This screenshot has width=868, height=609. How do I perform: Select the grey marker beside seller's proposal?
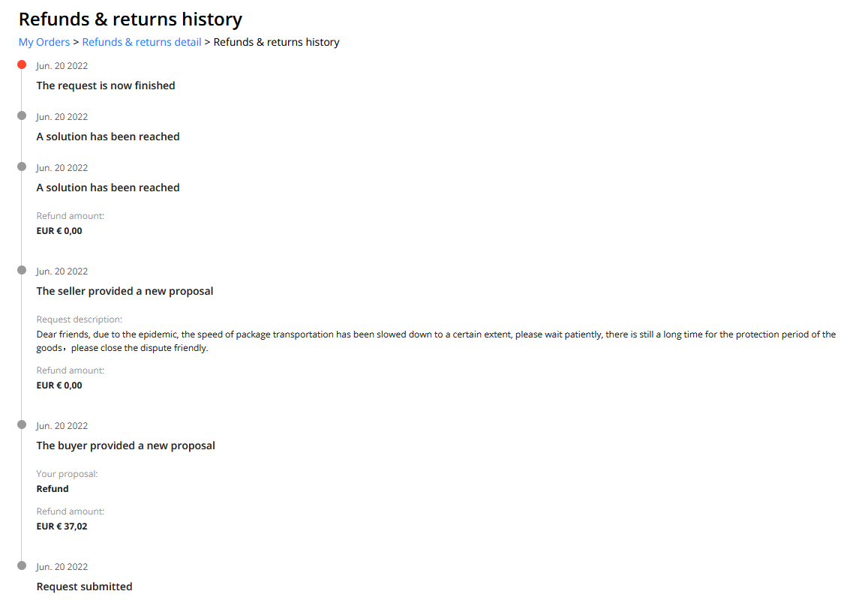pyautogui.click(x=22, y=270)
